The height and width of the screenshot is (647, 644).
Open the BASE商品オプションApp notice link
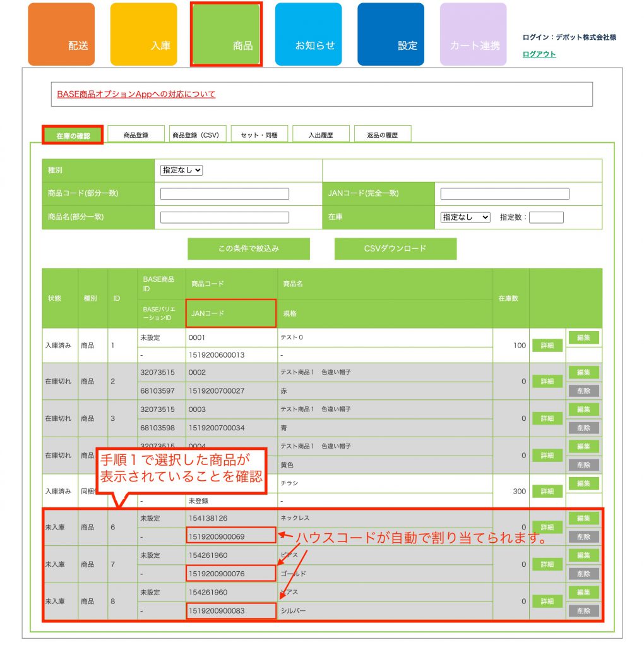click(136, 94)
